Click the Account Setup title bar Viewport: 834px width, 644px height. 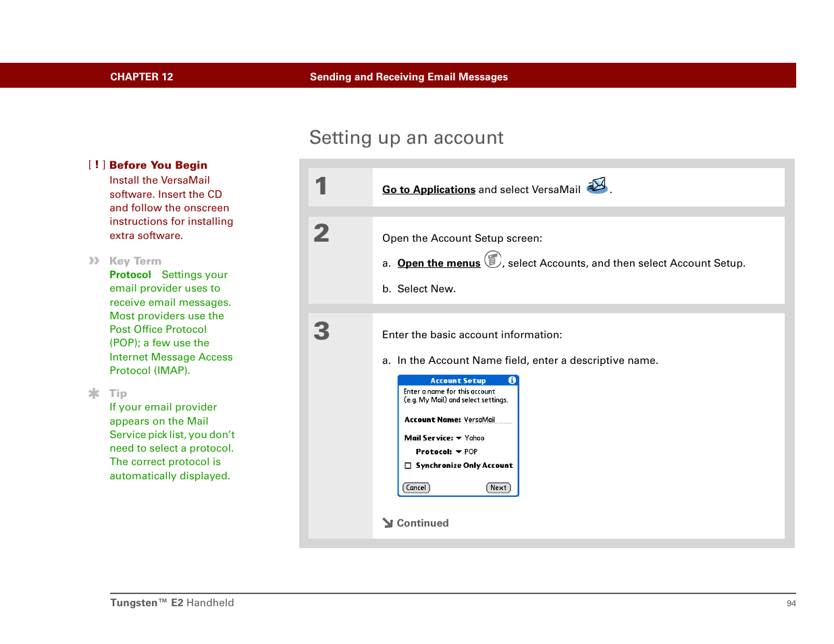click(459, 381)
